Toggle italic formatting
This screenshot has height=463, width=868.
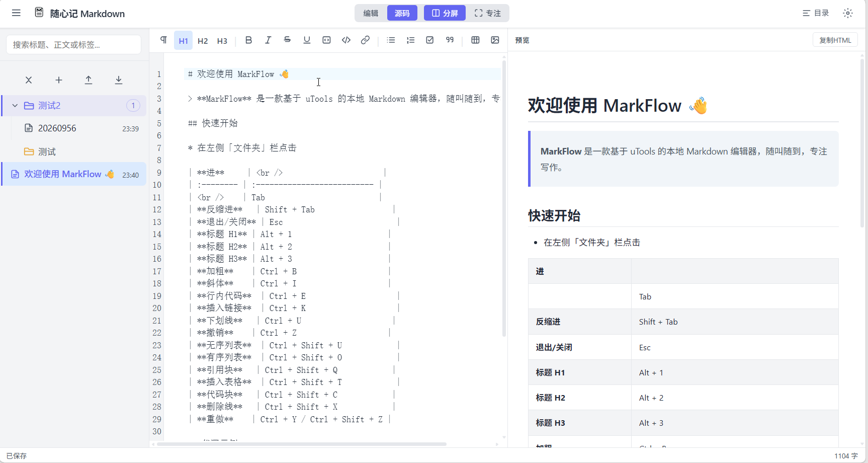268,40
